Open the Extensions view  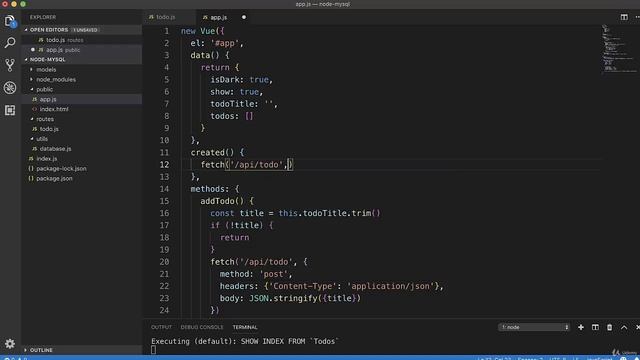(10, 110)
